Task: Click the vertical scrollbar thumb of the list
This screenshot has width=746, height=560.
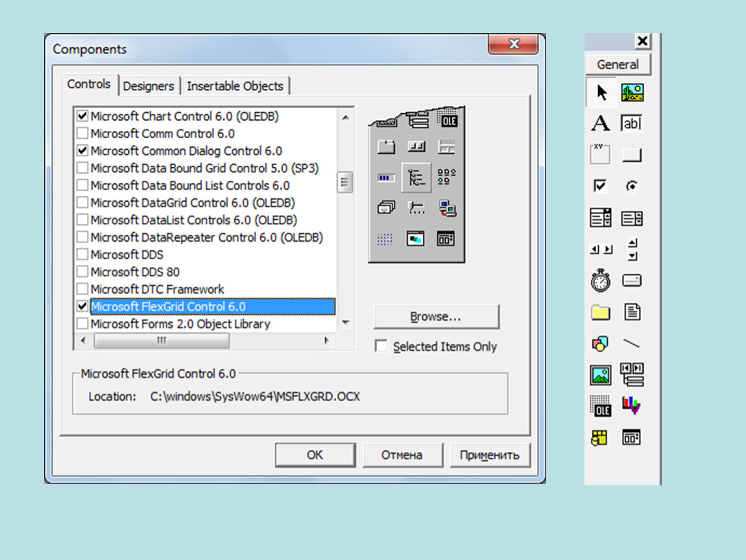Action: coord(345,181)
